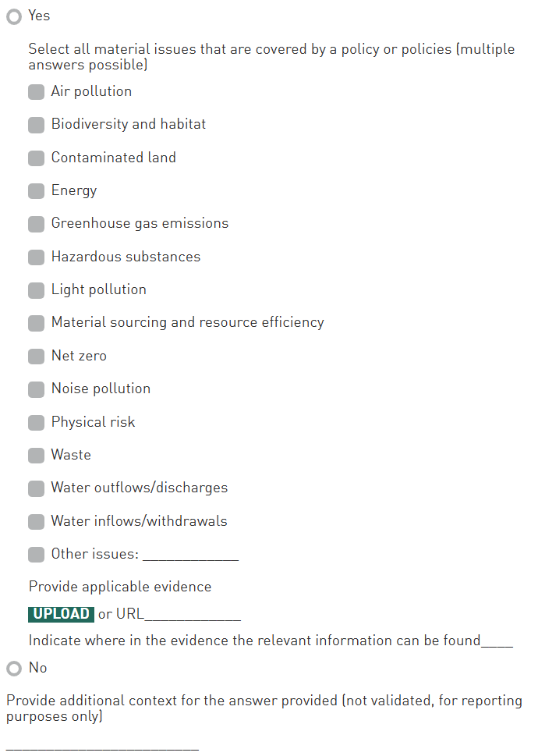Tick the Hazardous substances checkbox
538x756 pixels.
tap(37, 257)
